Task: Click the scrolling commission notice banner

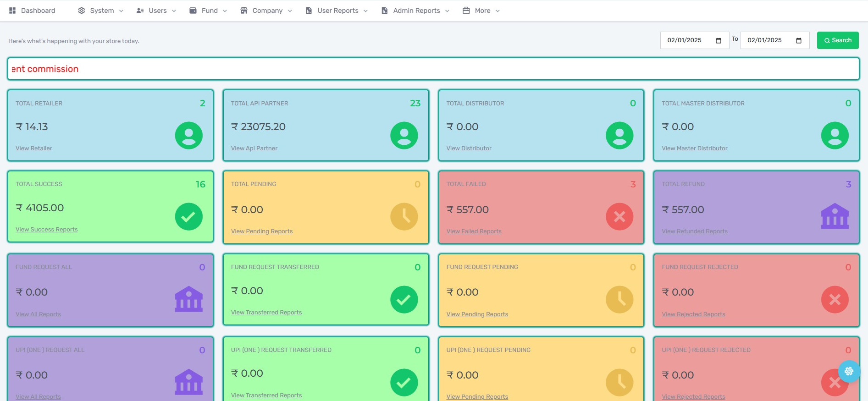Action: click(433, 69)
